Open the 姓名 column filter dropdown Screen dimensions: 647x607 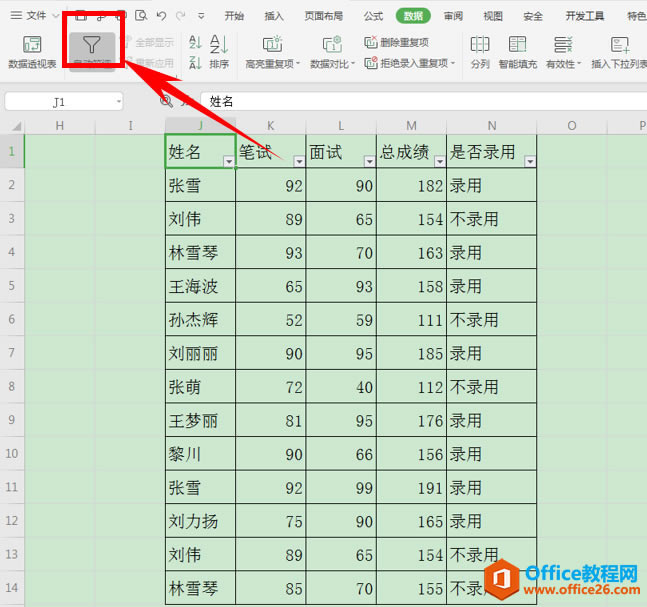229,162
